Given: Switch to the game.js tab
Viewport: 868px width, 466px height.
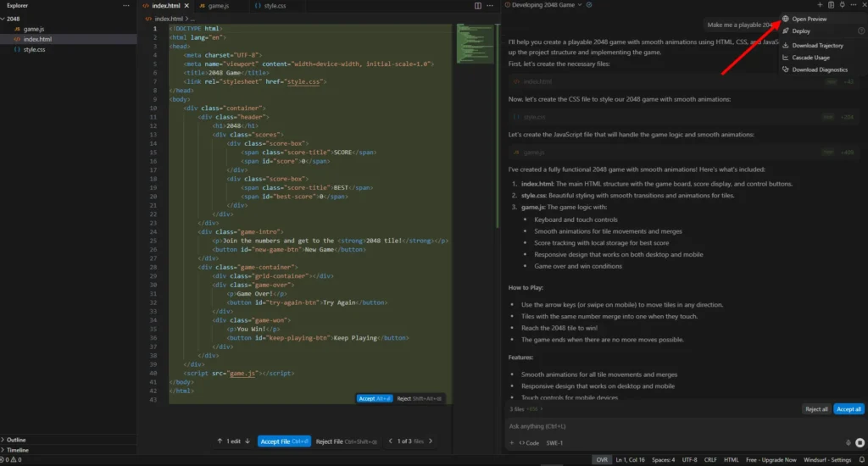Looking at the screenshot, I should pyautogui.click(x=218, y=6).
